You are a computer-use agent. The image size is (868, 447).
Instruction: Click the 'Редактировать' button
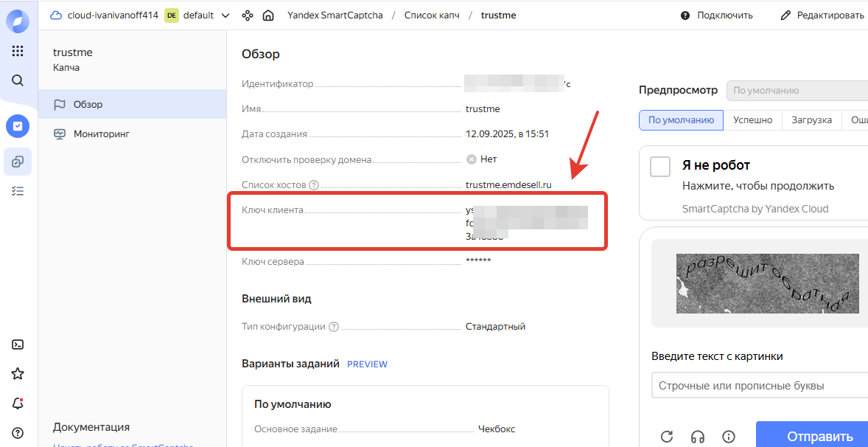(822, 15)
